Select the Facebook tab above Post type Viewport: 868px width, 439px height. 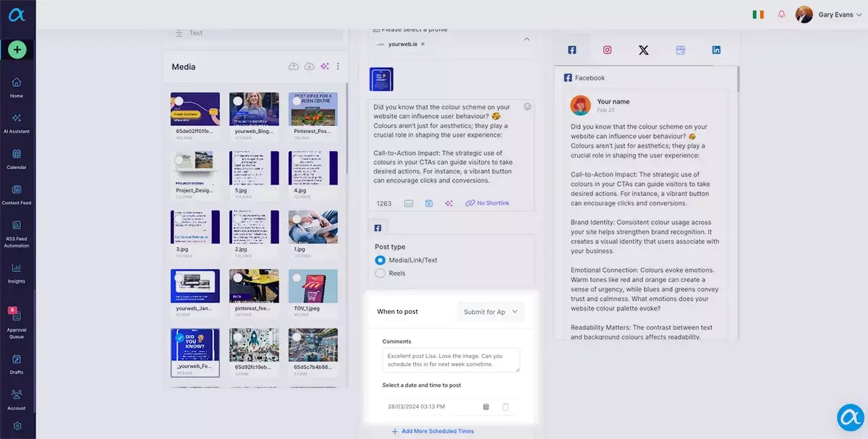click(x=378, y=227)
